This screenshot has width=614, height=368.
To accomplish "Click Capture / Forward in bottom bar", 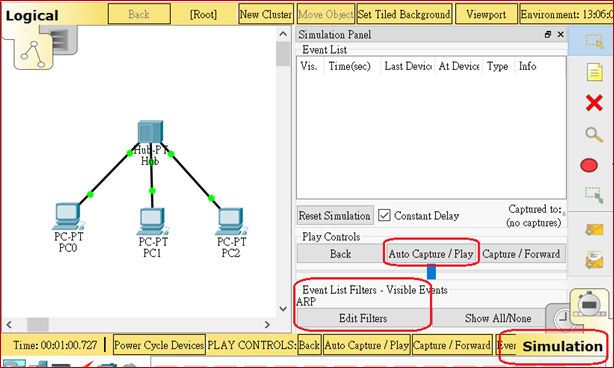I will 452,345.
